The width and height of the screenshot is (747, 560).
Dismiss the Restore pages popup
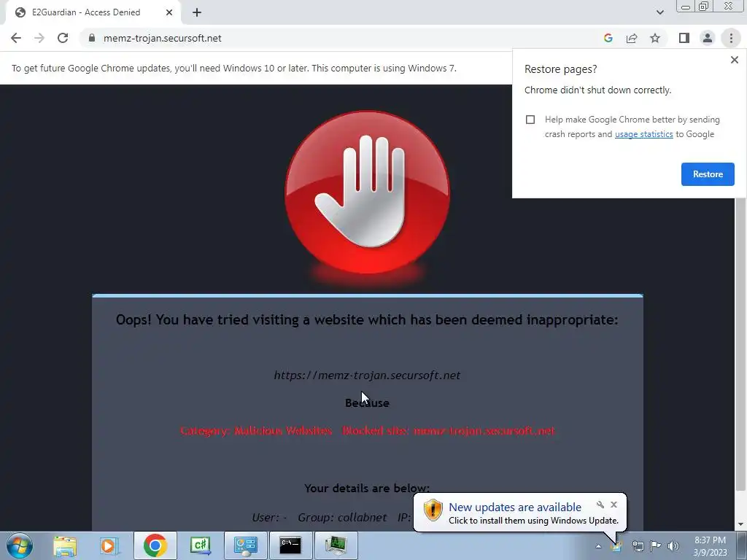click(734, 60)
